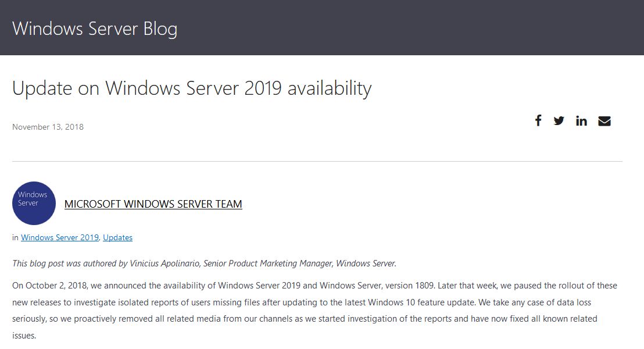The width and height of the screenshot is (644, 349).
Task: Select the article title heading
Action: (x=192, y=88)
